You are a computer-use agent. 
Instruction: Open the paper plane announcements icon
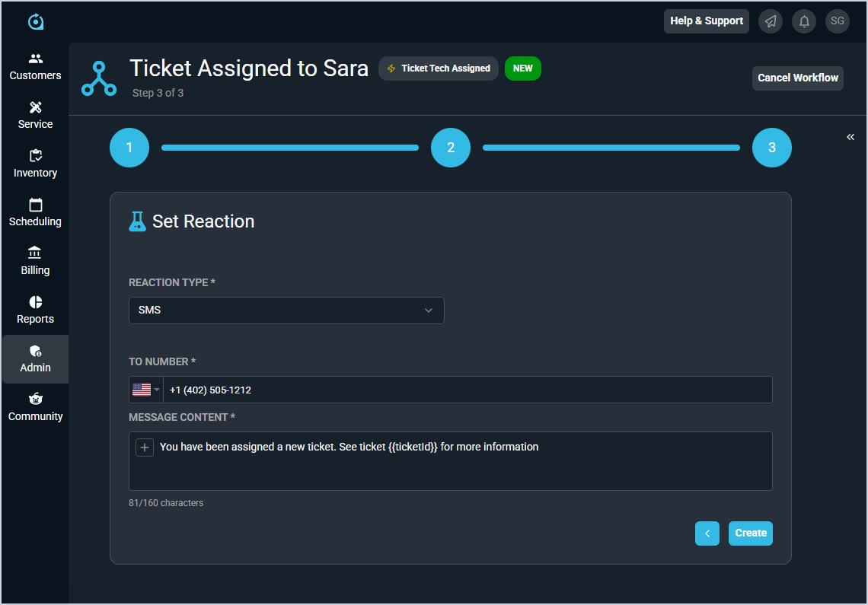coord(771,21)
